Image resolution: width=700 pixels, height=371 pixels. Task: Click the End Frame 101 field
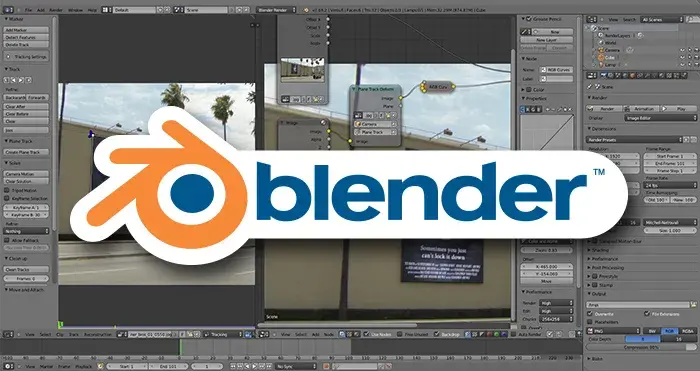point(670,163)
